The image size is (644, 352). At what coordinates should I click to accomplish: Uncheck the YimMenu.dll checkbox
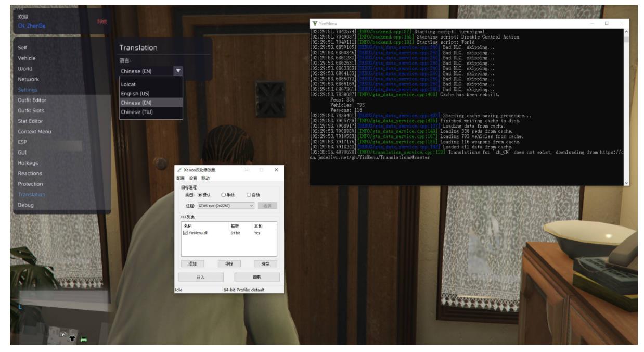[x=185, y=233]
